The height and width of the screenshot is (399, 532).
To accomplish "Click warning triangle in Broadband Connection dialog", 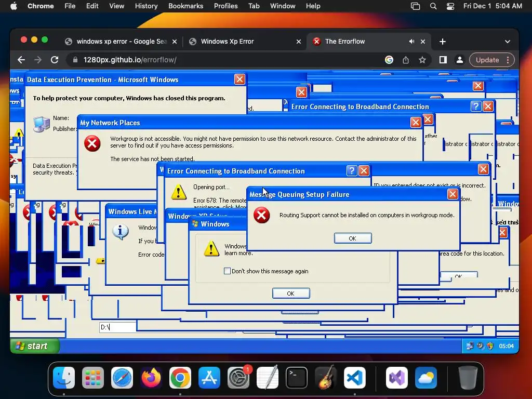I will point(179,192).
